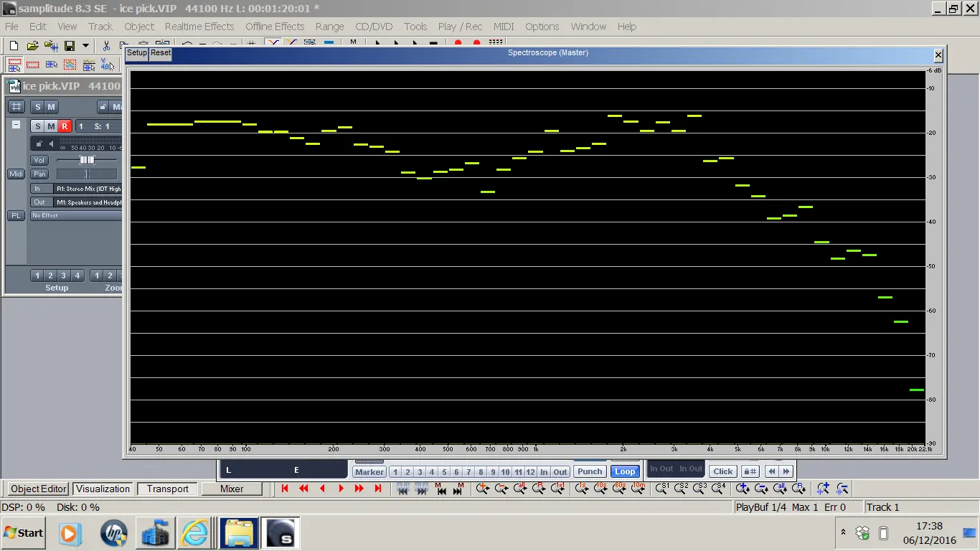Mute track 1
The height and width of the screenshot is (551, 980).
click(x=51, y=126)
